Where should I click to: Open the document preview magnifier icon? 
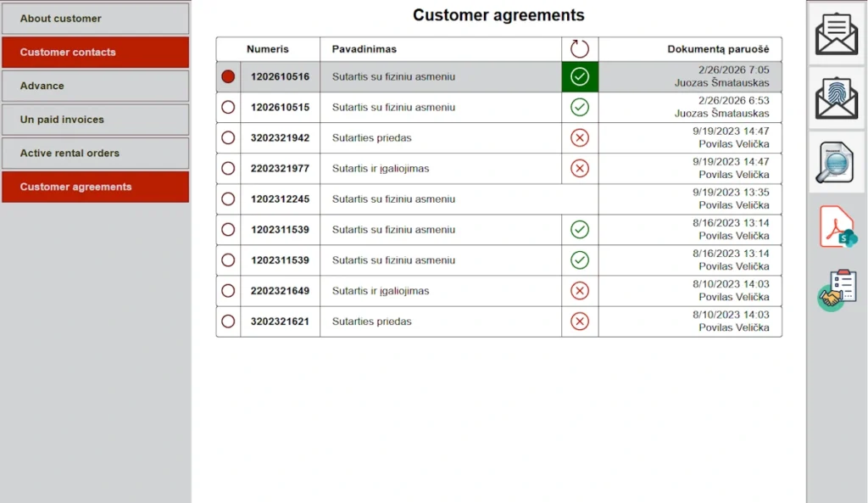point(836,160)
